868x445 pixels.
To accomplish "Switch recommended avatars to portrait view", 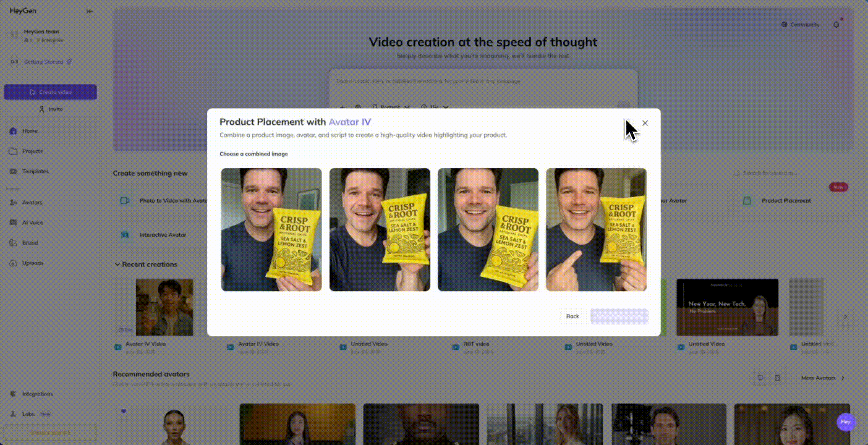I will pos(777,378).
